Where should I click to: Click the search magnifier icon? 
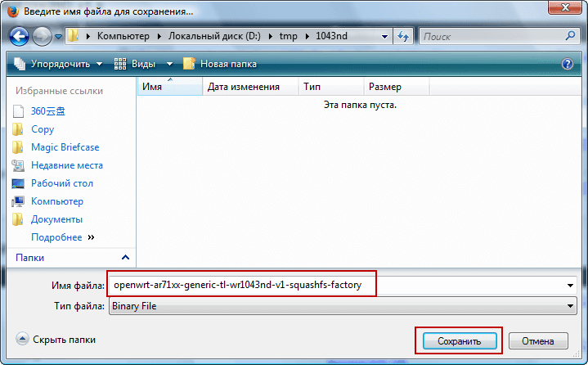click(x=570, y=36)
